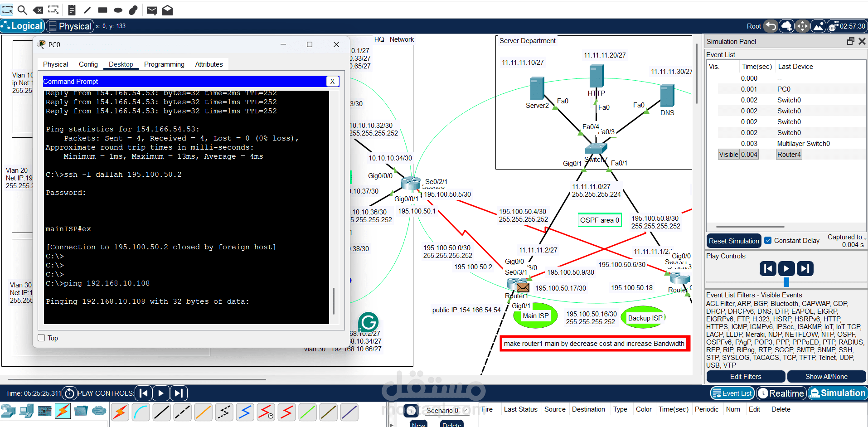Click the OSPF area 0 label
This screenshot has width=868, height=427.
tap(599, 220)
